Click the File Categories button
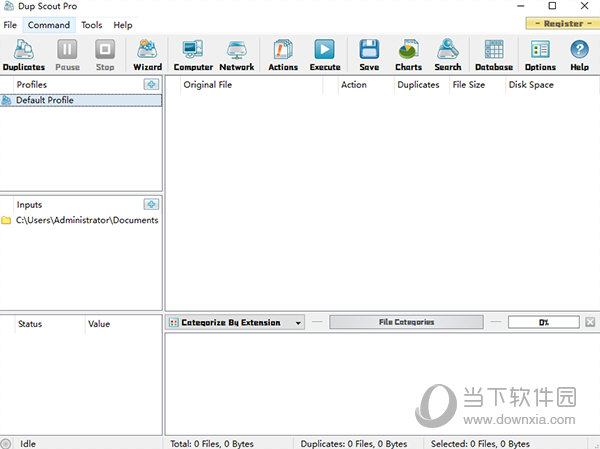600x449 pixels. click(x=406, y=322)
